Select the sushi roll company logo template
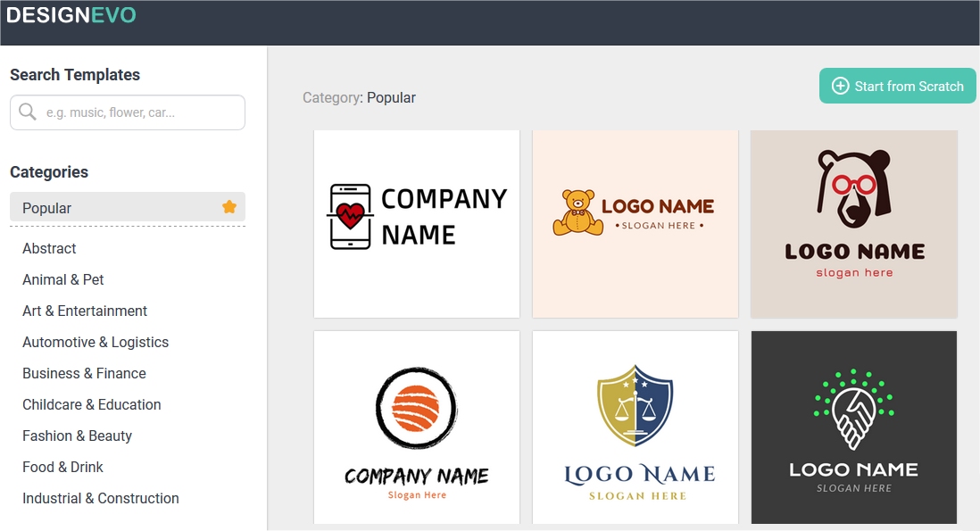This screenshot has height=531, width=980. coord(417,427)
